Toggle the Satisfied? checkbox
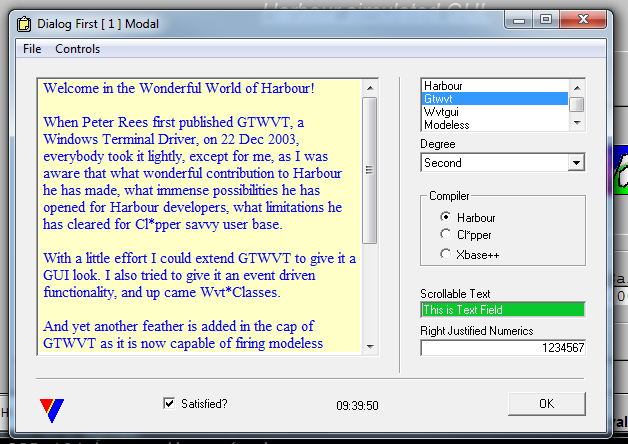 click(x=169, y=403)
